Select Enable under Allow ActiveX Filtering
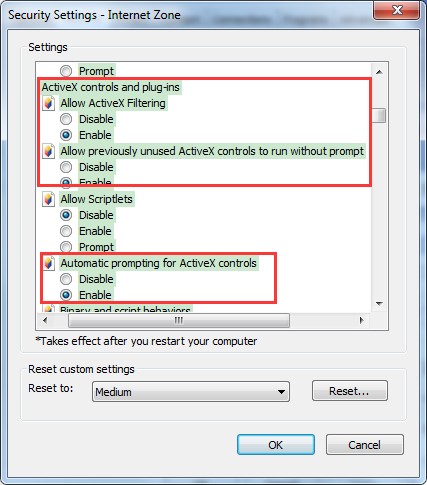This screenshot has width=427, height=485. tap(66, 135)
